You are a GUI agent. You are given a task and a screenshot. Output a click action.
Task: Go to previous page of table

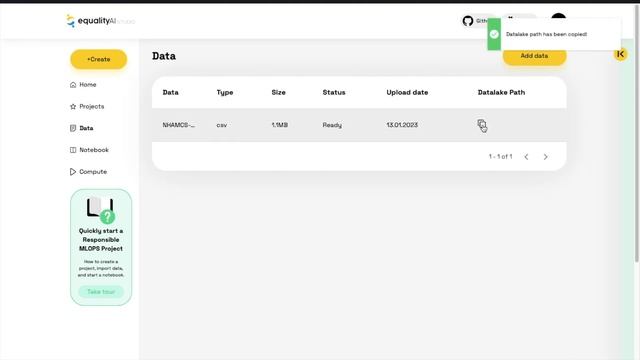(x=527, y=157)
